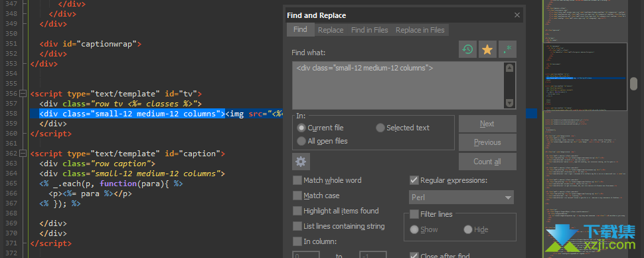Image resolution: width=644 pixels, height=258 pixels.
Task: Click the Next button
Action: pyautogui.click(x=487, y=124)
